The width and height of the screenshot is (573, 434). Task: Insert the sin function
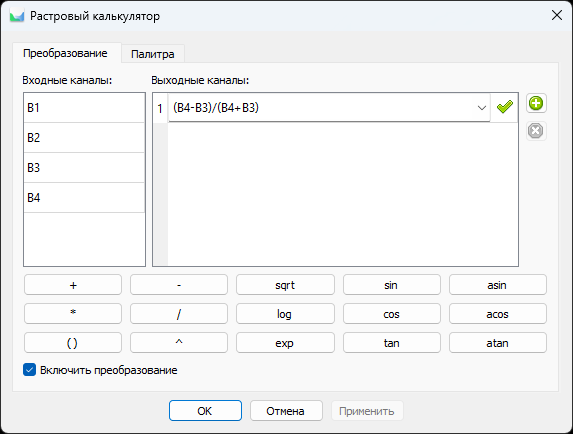coord(391,285)
